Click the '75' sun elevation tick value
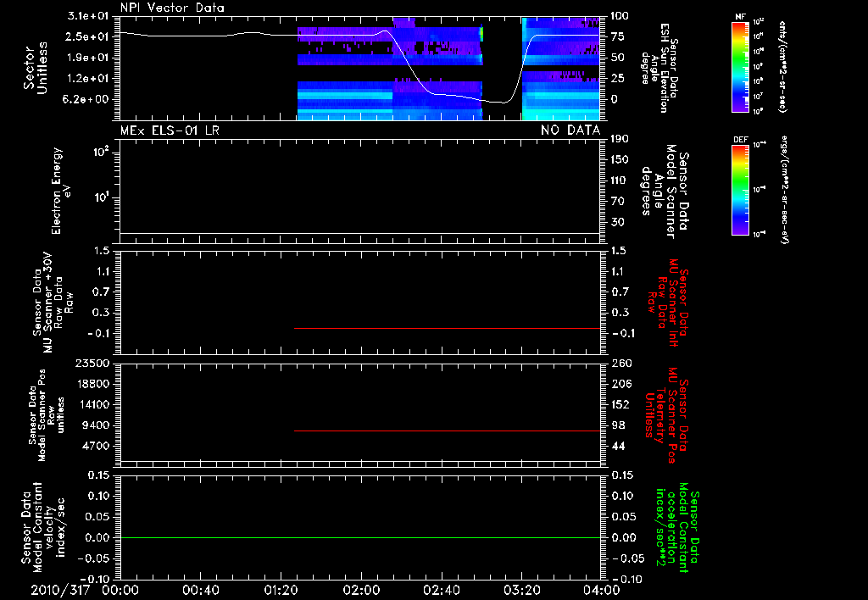 tap(618, 36)
